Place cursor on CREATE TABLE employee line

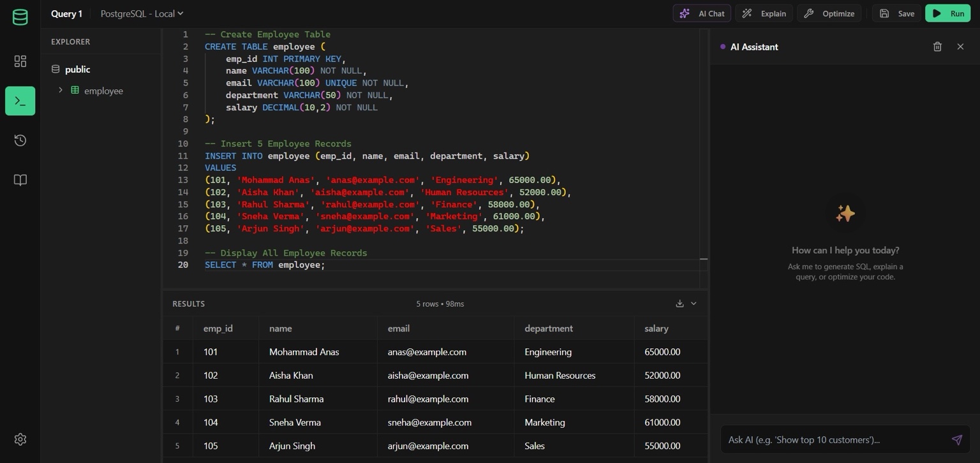265,47
